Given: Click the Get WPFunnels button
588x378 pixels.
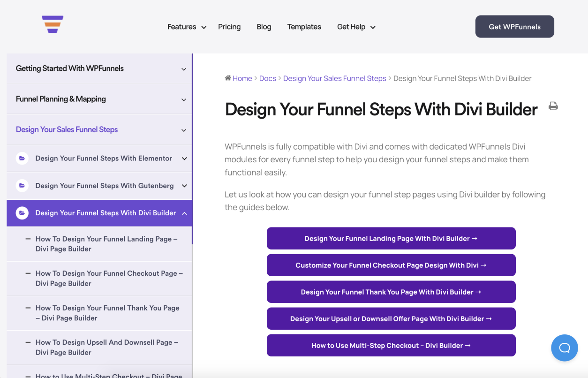Looking at the screenshot, I should pyautogui.click(x=514, y=26).
